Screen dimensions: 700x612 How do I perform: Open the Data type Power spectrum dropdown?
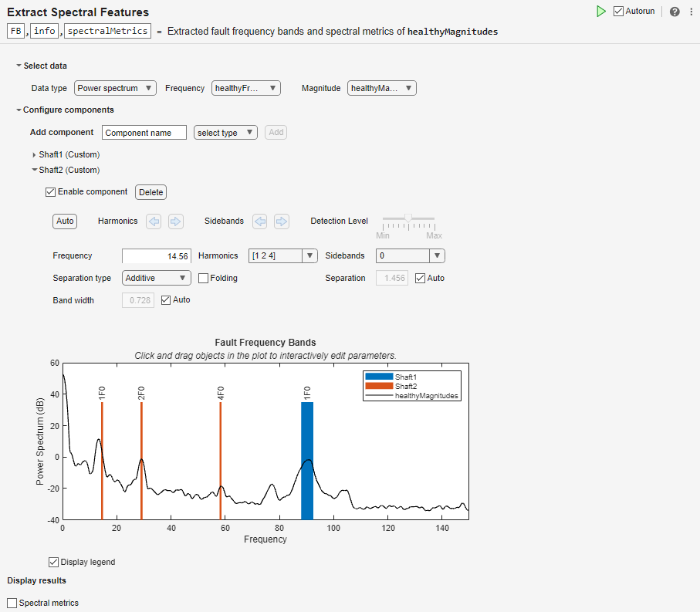point(115,88)
